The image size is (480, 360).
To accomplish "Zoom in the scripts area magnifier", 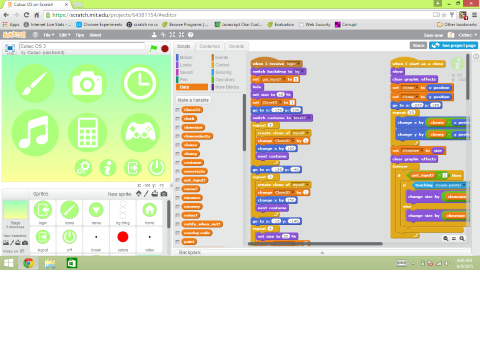I will coord(462,238).
